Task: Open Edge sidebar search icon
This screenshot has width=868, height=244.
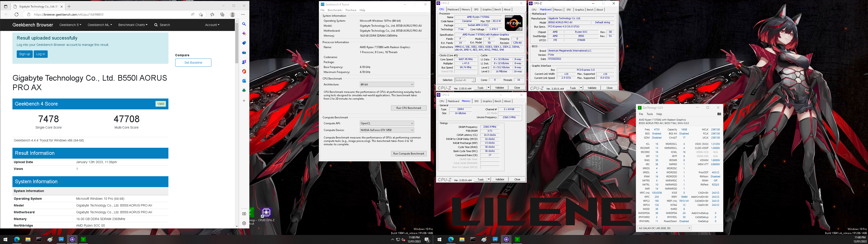Action: pos(244,24)
